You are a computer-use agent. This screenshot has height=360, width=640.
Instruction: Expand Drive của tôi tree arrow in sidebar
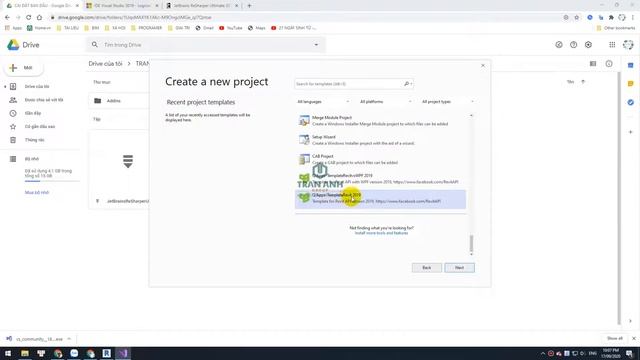click(x=5, y=87)
